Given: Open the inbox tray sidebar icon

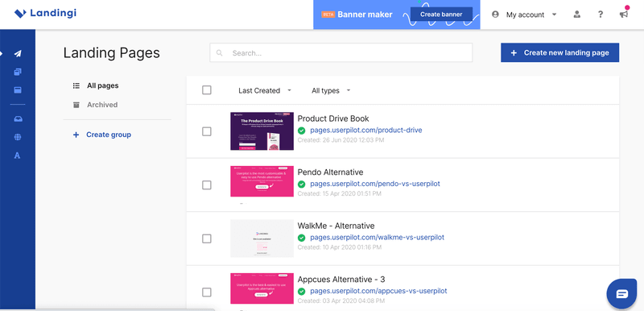Looking at the screenshot, I should click(18, 119).
